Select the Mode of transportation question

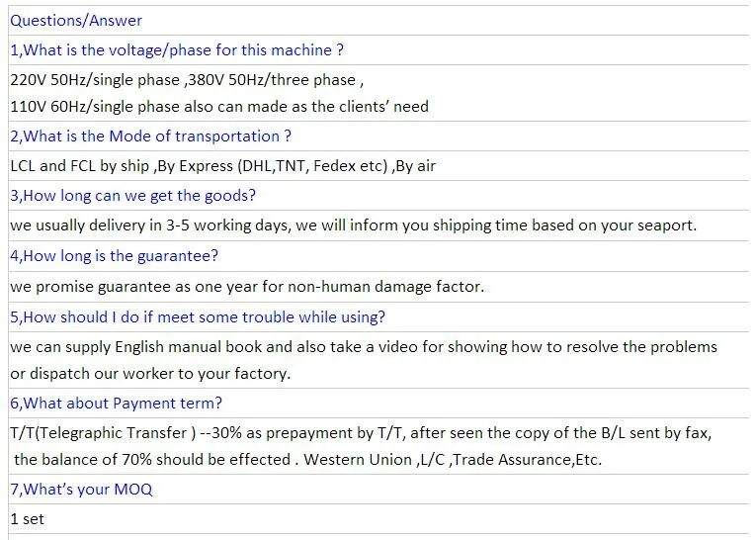point(150,135)
